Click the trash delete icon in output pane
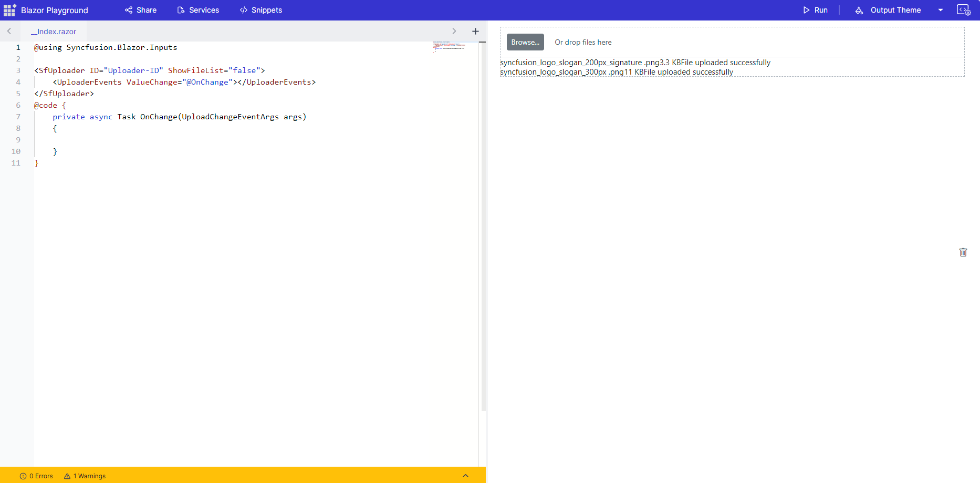The height and width of the screenshot is (483, 980). [x=963, y=252]
